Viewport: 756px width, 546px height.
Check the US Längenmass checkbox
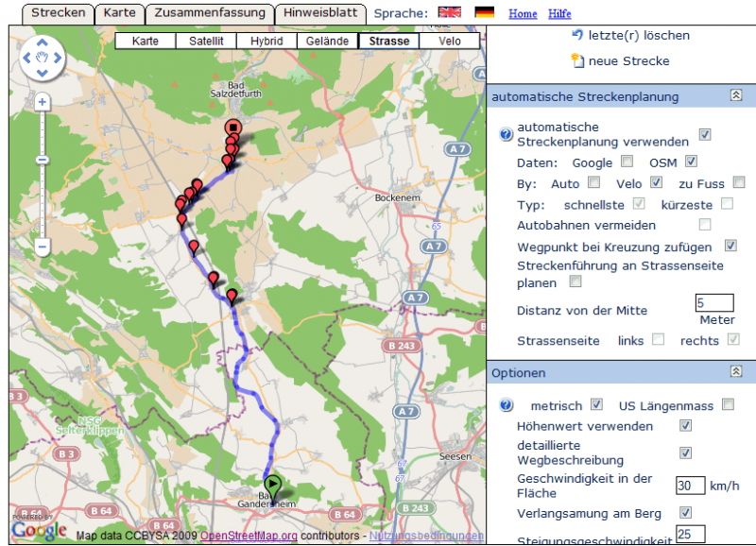click(x=728, y=405)
